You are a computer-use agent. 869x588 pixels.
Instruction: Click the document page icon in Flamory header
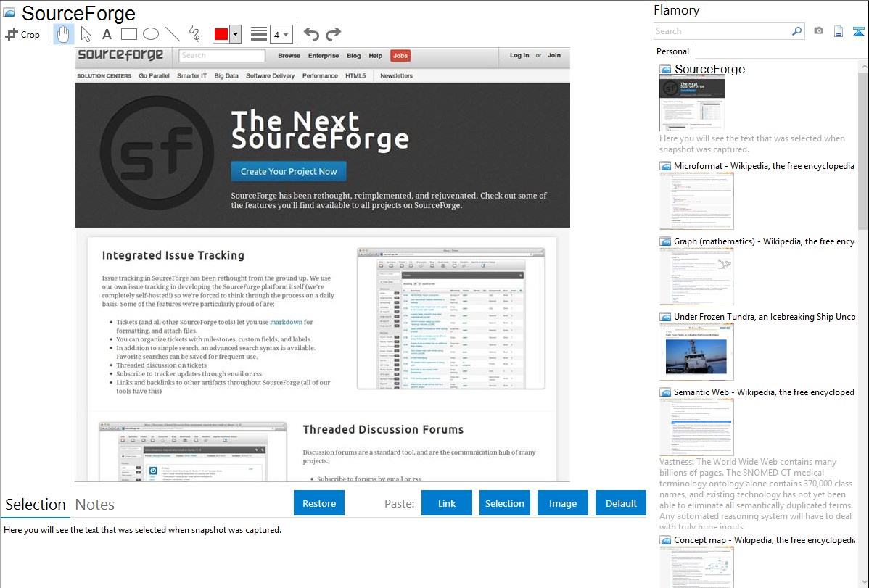[x=839, y=31]
